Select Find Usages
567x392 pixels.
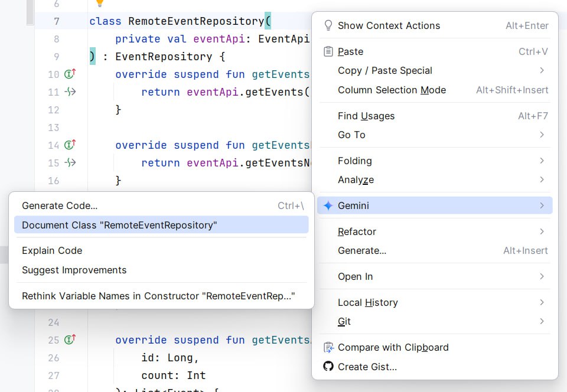435,116
